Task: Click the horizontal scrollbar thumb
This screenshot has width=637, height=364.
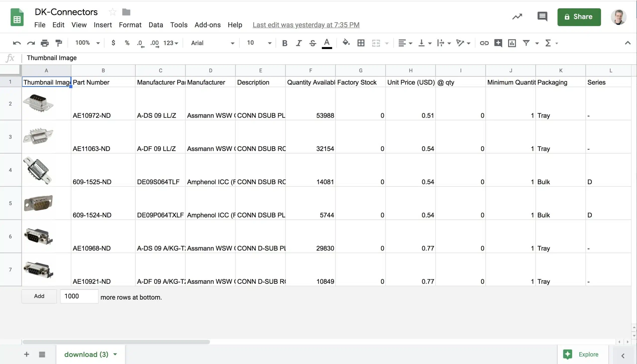Action: click(x=116, y=342)
